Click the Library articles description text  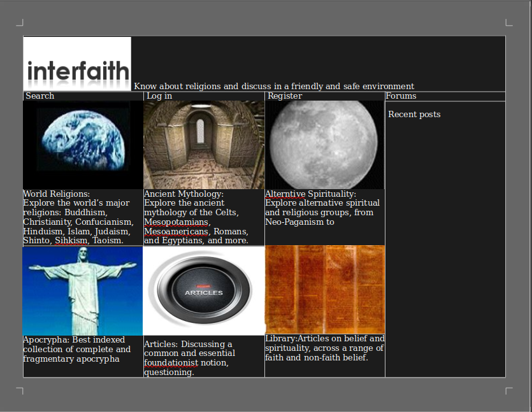pyautogui.click(x=324, y=348)
